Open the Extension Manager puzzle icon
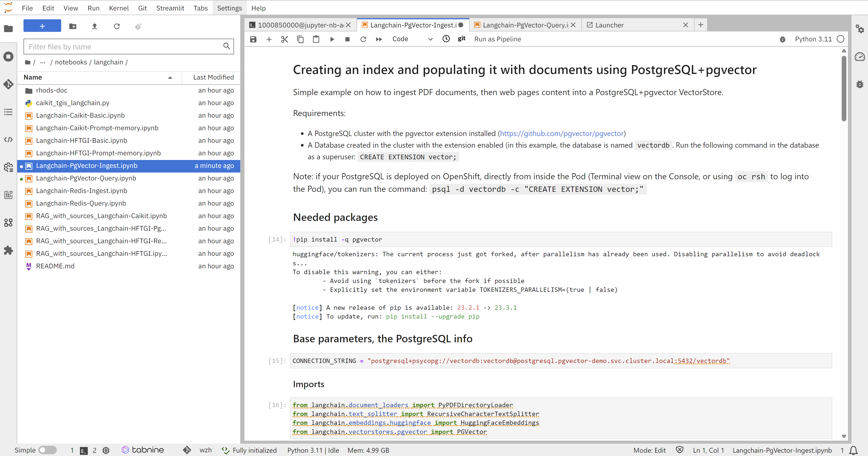This screenshot has height=456, width=868. pyautogui.click(x=8, y=250)
